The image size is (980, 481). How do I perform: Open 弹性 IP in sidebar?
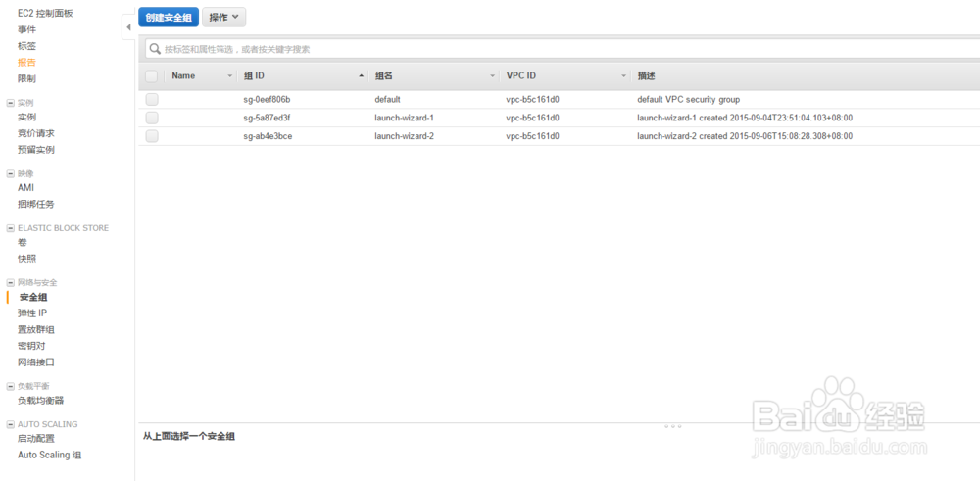pyautogui.click(x=32, y=313)
